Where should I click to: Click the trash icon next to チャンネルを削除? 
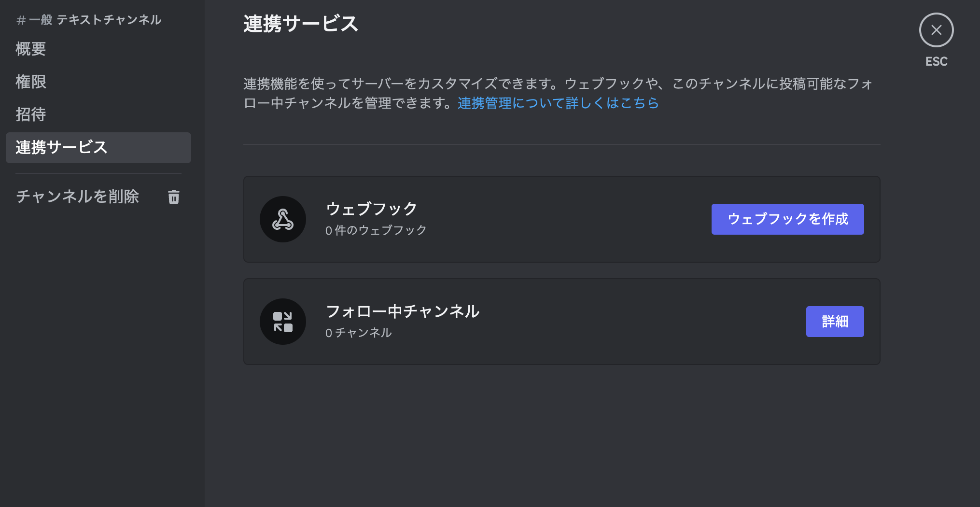point(174,197)
